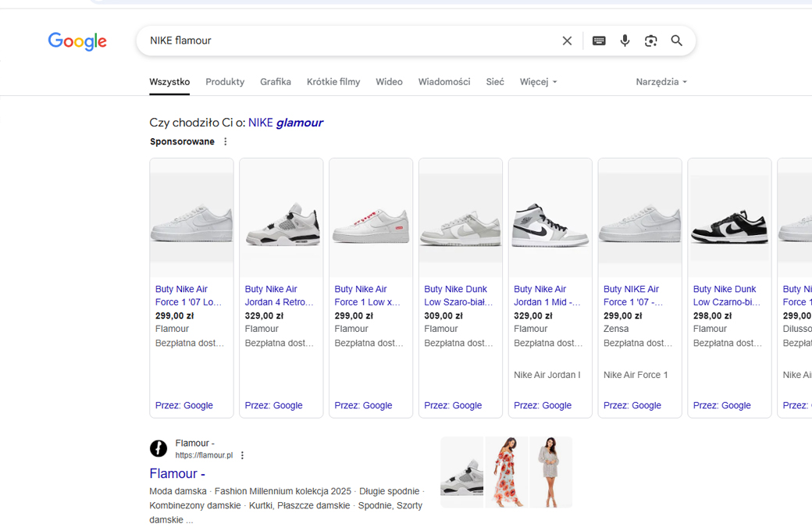The width and height of the screenshot is (812, 531).
Task: Clear the search query with X
Action: [567, 41]
